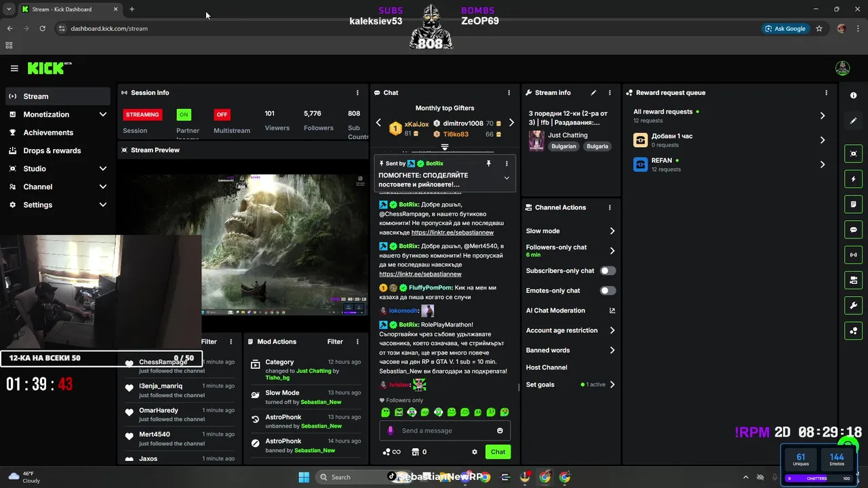The height and width of the screenshot is (488, 868).
Task: Toggle broadcast signal widget icon in right sidebar
Action: click(x=853, y=255)
